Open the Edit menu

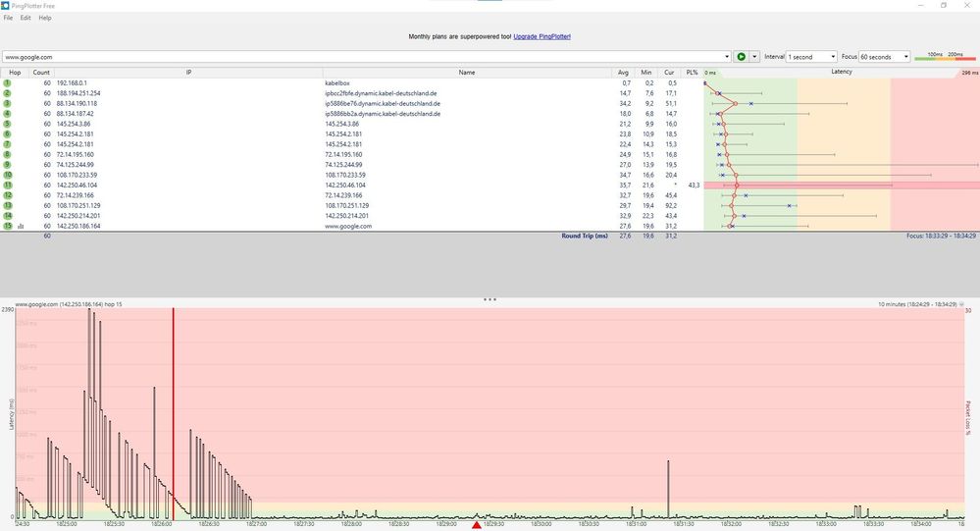point(25,18)
